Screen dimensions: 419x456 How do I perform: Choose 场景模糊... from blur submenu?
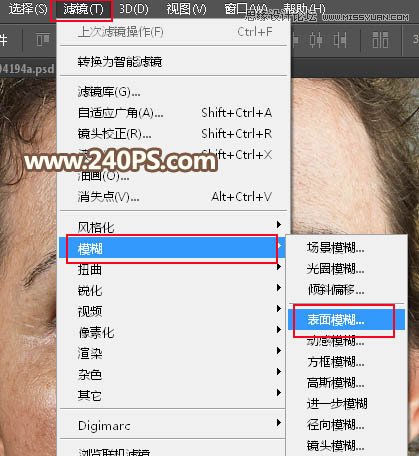tap(347, 248)
